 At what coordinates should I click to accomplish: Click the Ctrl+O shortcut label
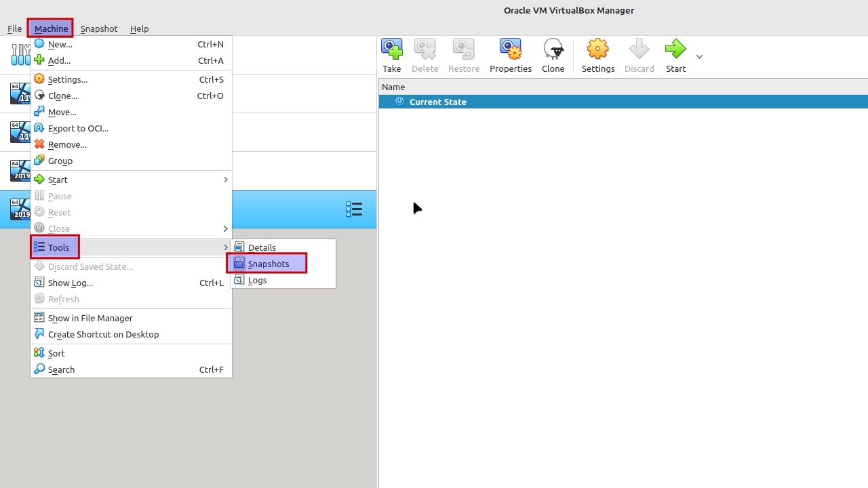tap(210, 96)
